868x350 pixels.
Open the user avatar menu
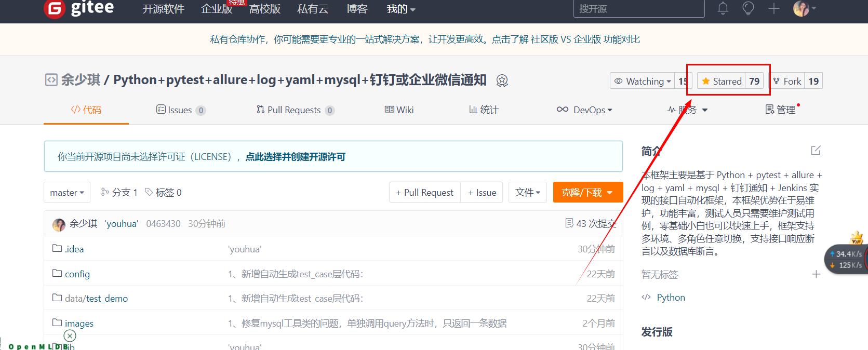804,8
